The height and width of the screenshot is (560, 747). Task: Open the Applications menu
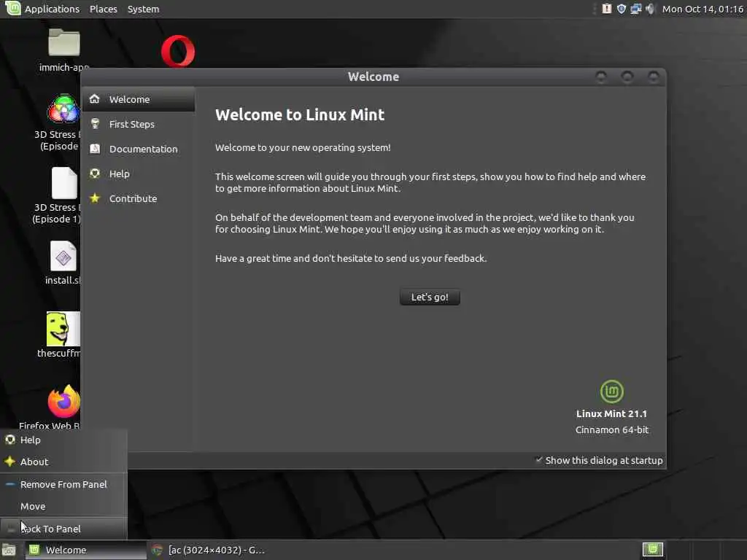tap(52, 9)
